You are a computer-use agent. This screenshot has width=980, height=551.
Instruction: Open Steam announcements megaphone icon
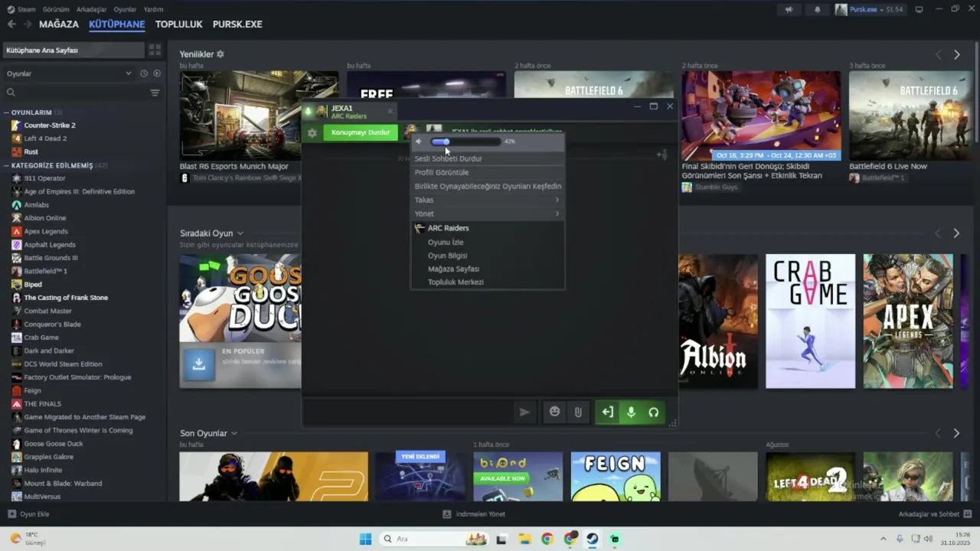point(789,9)
